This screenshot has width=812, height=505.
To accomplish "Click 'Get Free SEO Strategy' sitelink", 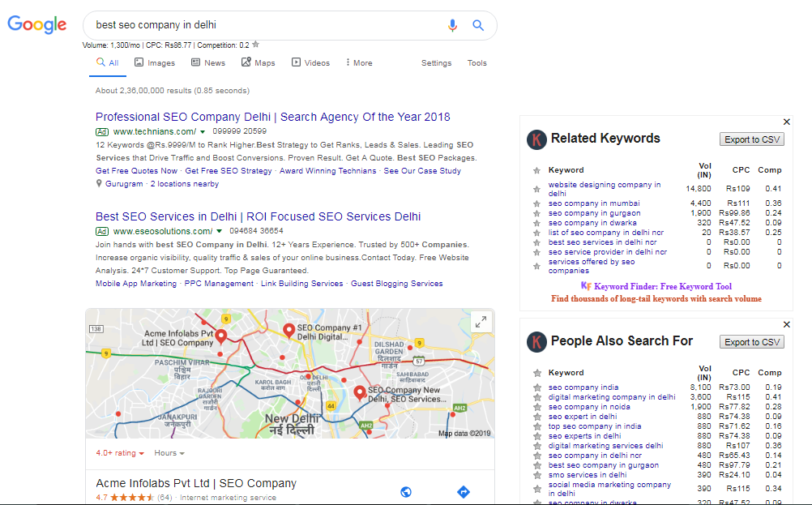I will click(229, 171).
